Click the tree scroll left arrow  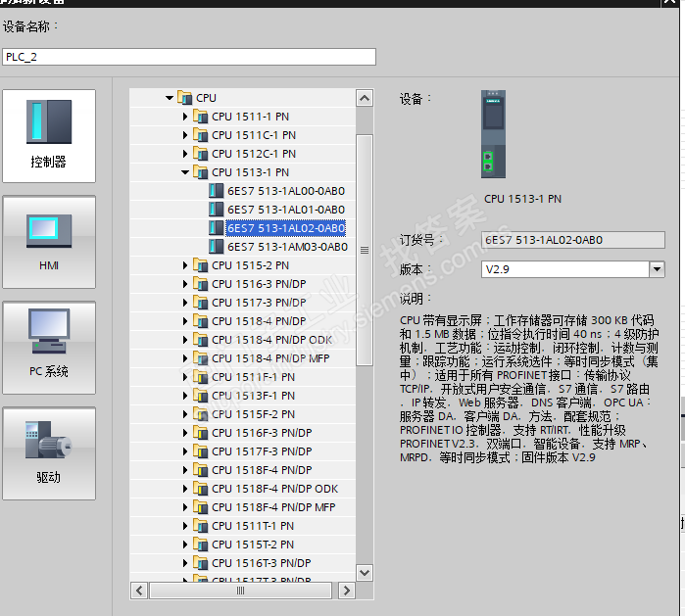pyautogui.click(x=139, y=591)
